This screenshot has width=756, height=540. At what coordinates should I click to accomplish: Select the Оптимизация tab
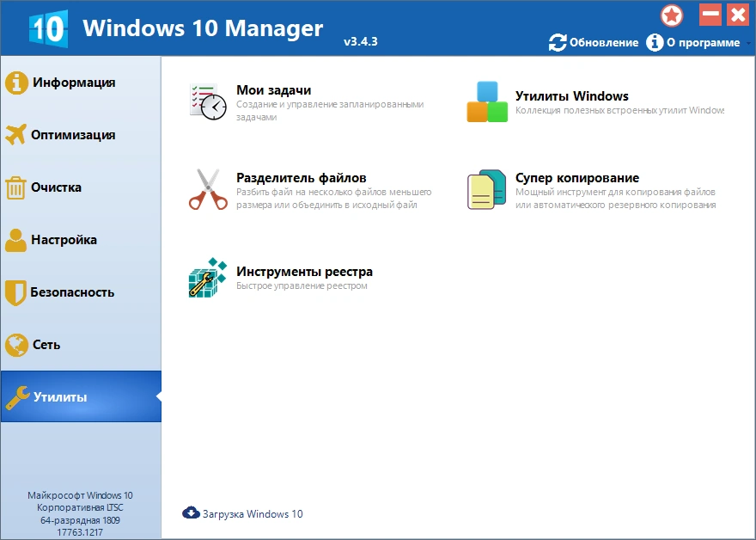[81, 135]
